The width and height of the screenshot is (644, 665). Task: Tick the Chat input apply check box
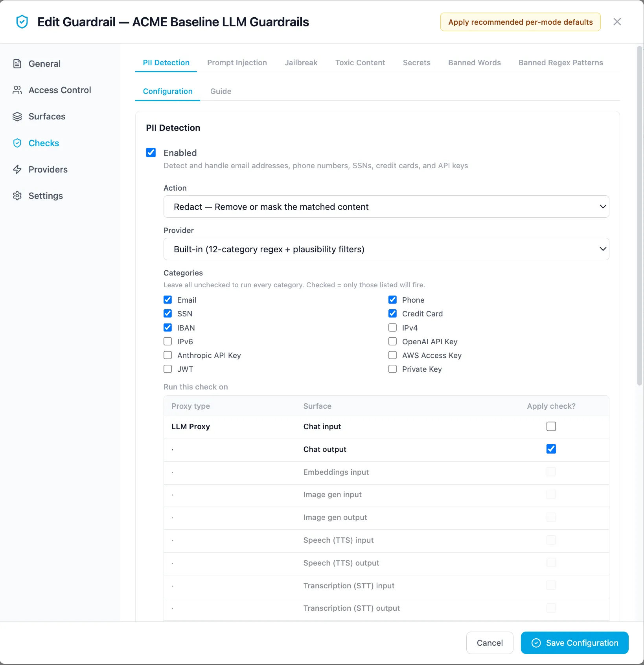(551, 426)
